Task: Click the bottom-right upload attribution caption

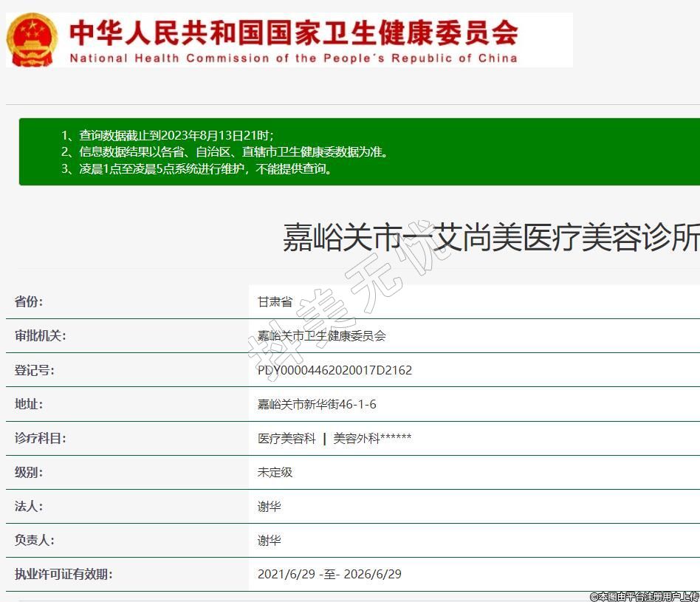Action: [643, 596]
